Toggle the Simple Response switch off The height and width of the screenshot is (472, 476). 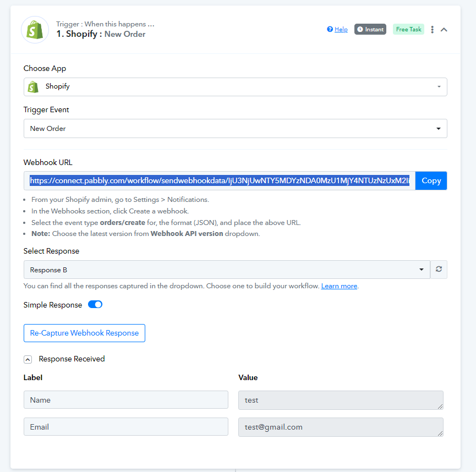click(95, 304)
